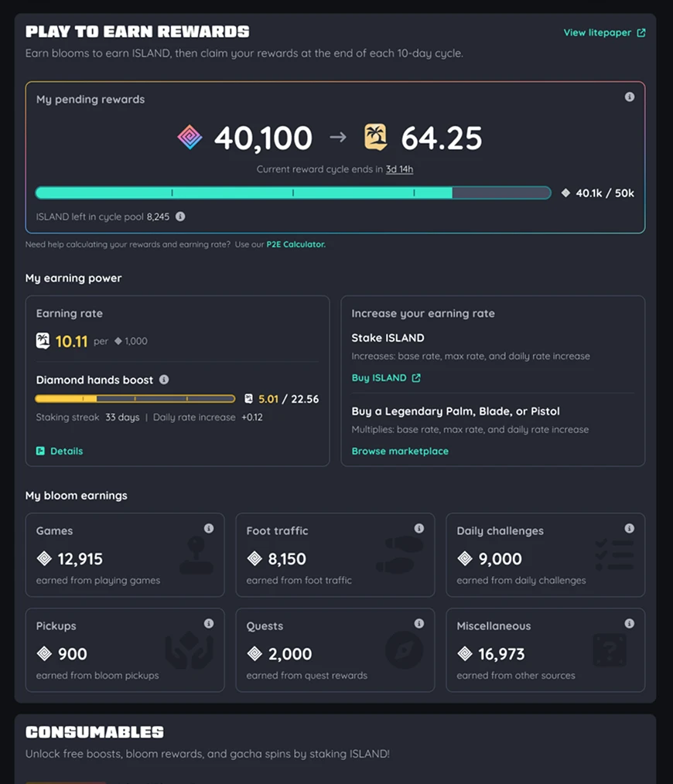673x784 pixels.
Task: Click the 3d 14h cycle end time
Action: tap(399, 169)
